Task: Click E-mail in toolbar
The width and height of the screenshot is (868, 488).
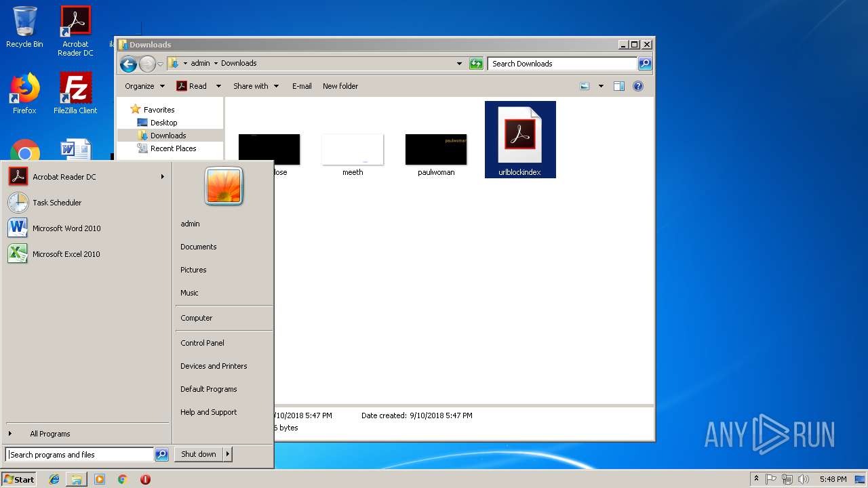Action: click(302, 86)
